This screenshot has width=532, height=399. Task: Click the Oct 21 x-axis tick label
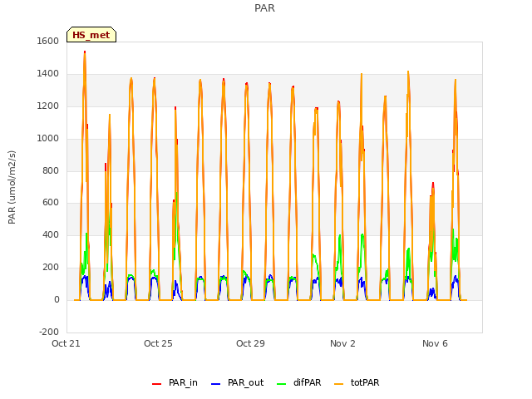click(66, 343)
